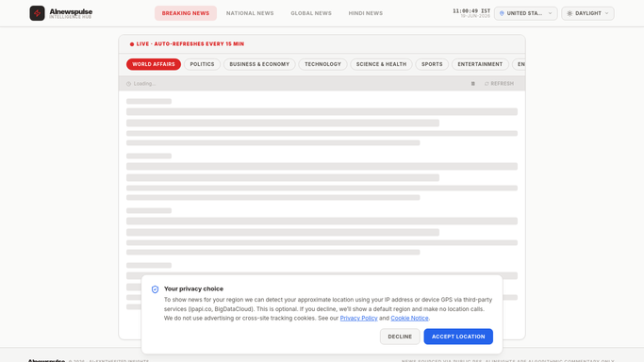Open the Privacy Policy link

pos(358,318)
